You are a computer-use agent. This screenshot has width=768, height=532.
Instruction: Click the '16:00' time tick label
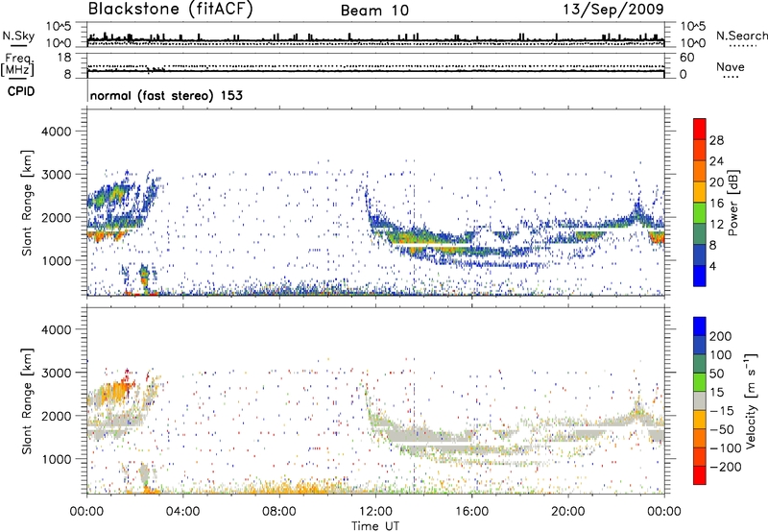coord(471,512)
